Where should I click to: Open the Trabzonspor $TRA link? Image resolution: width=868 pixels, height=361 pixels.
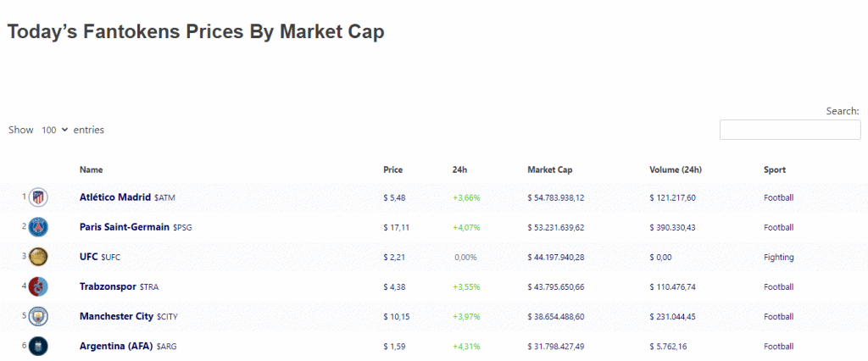click(x=119, y=286)
